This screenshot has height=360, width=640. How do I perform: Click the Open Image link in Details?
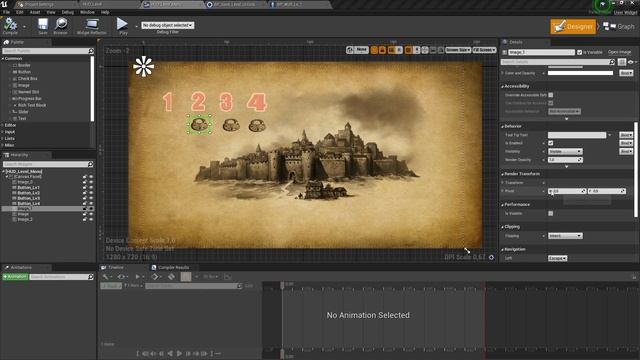619,52
